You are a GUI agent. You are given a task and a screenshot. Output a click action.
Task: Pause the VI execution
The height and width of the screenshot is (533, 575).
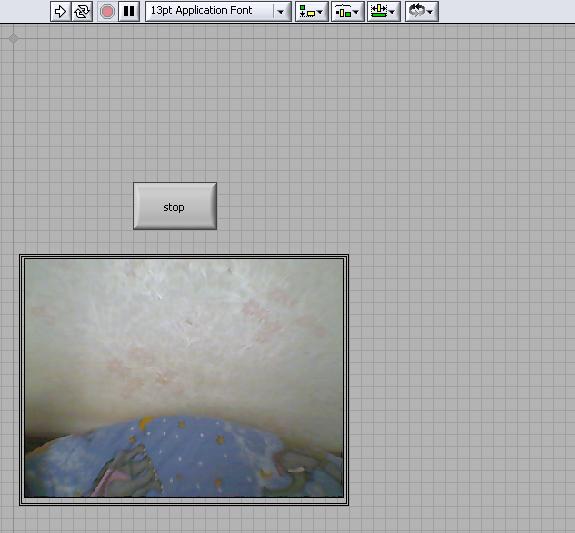click(x=129, y=12)
